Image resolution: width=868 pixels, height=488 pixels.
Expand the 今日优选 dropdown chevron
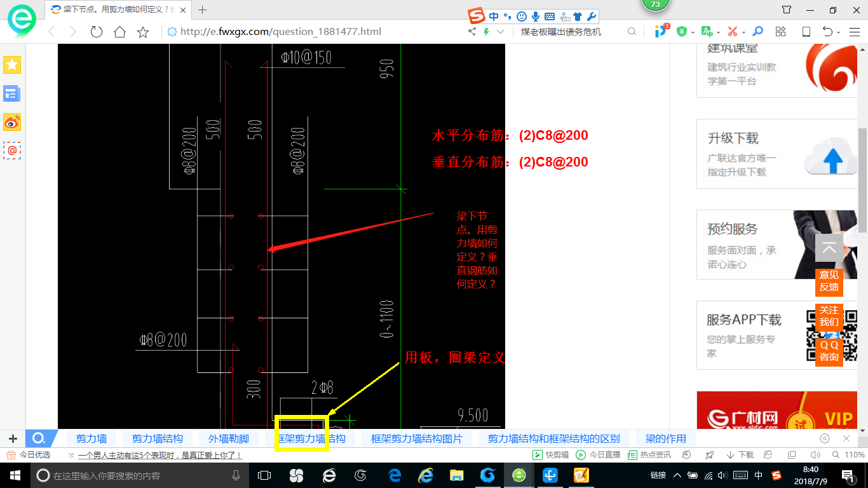coord(71,455)
